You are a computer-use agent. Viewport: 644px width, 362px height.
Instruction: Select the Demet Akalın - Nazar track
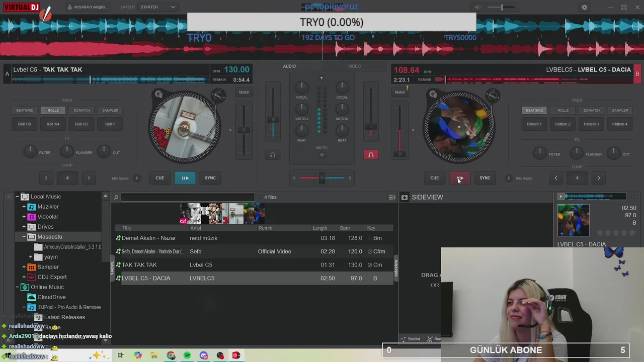[x=254, y=238]
